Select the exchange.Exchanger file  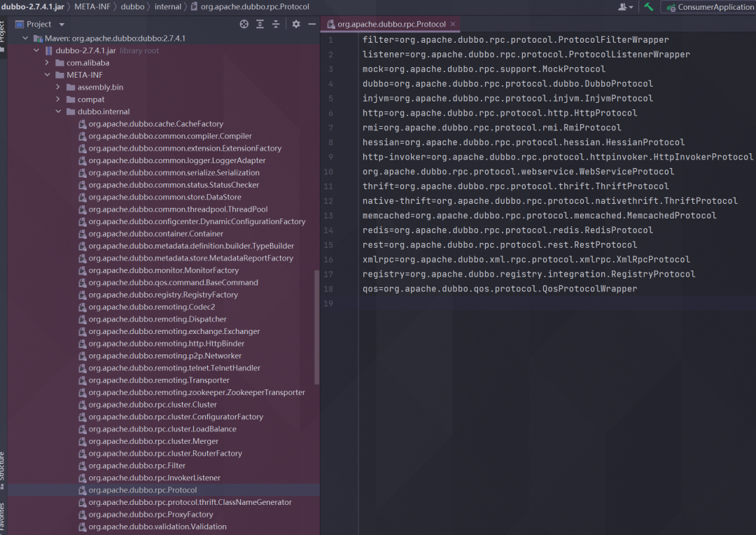[x=169, y=331]
